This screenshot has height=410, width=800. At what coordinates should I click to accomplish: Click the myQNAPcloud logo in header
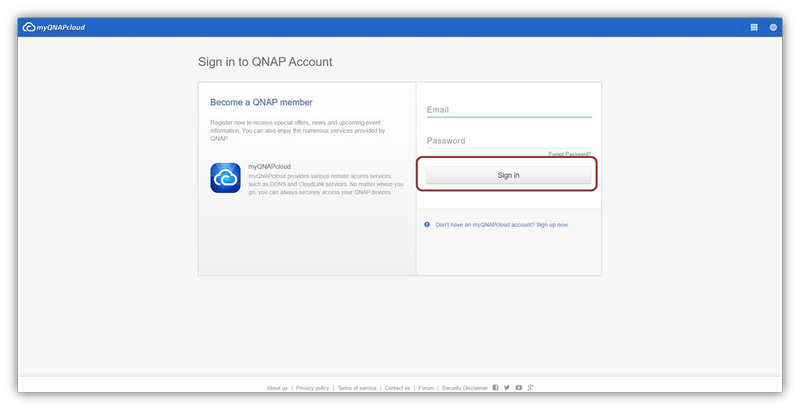(x=54, y=27)
